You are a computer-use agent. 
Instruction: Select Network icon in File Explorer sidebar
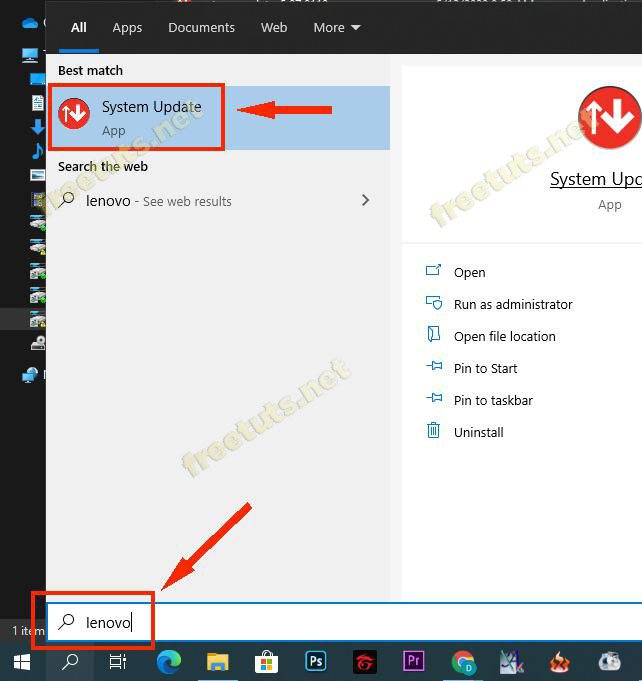tap(30, 374)
